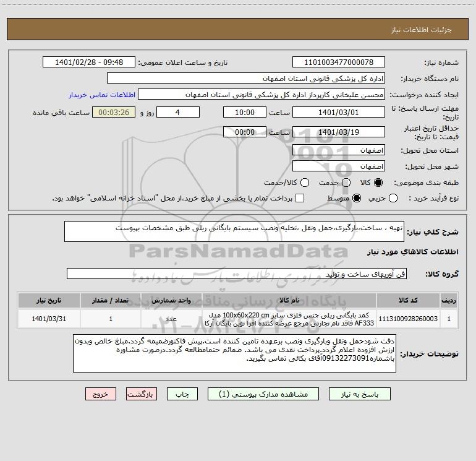Click the buyer notes text area
476x461 pixels.
234,353
